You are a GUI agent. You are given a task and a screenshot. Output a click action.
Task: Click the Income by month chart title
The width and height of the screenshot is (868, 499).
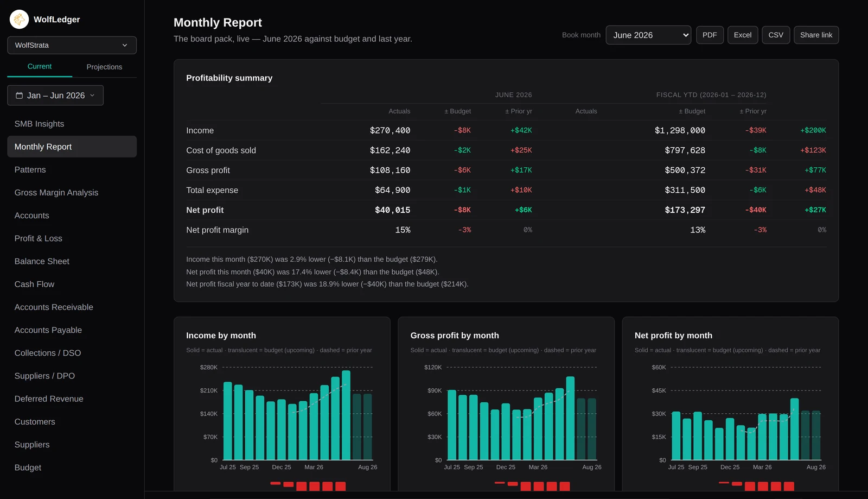221,336
